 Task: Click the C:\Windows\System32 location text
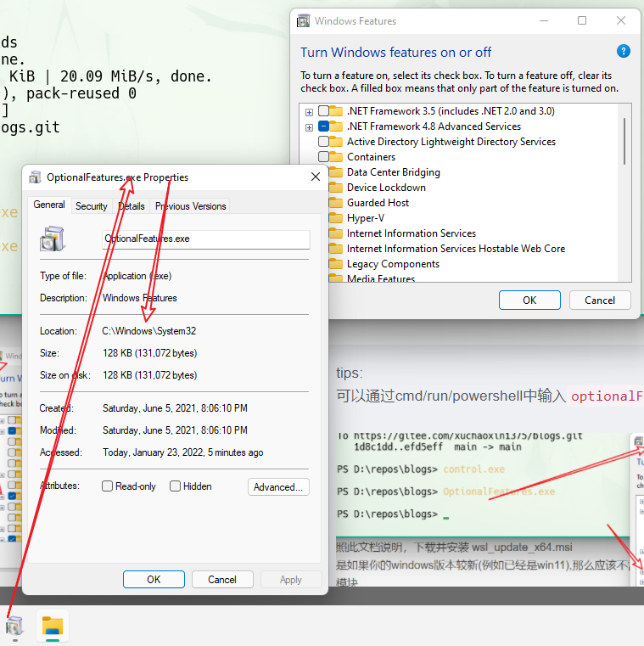tap(149, 331)
